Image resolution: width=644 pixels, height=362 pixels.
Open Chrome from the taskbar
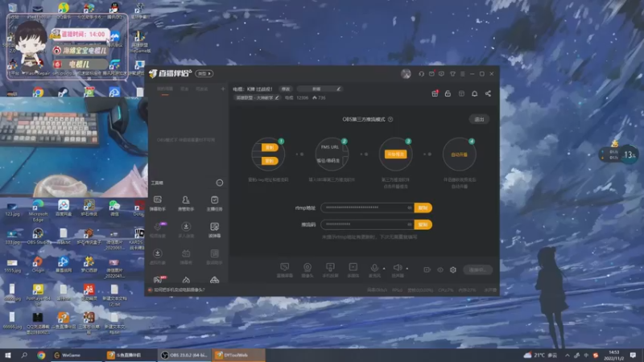[x=41, y=355]
